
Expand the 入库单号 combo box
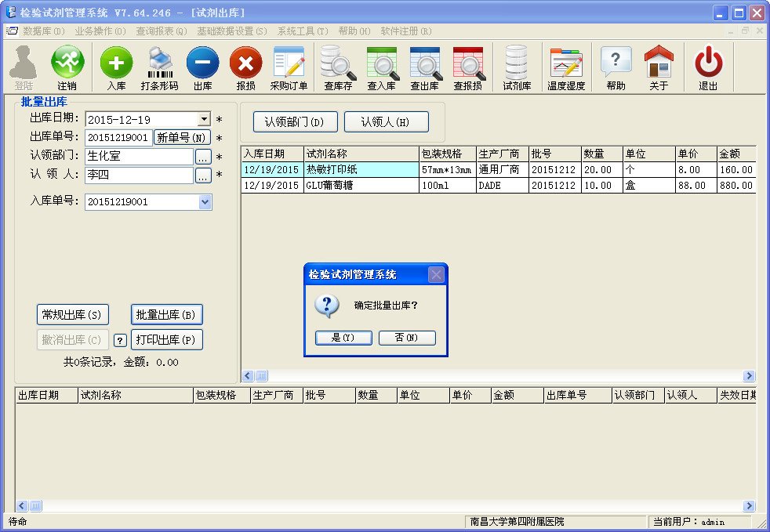(205, 201)
